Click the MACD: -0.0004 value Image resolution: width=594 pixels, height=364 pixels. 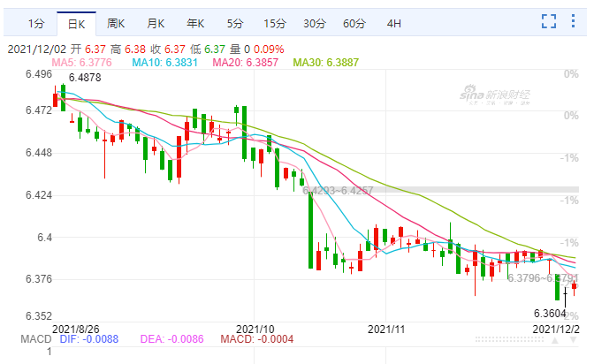(x=257, y=339)
